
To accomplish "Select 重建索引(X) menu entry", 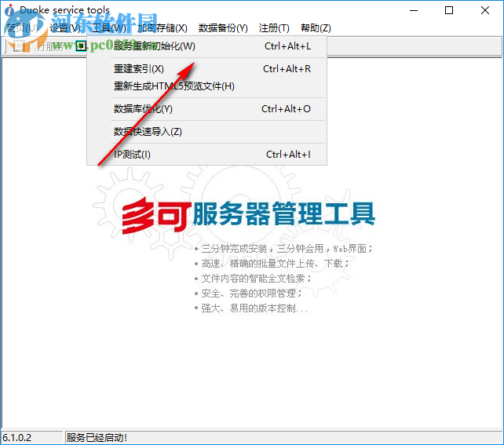I will pyautogui.click(x=206, y=69).
